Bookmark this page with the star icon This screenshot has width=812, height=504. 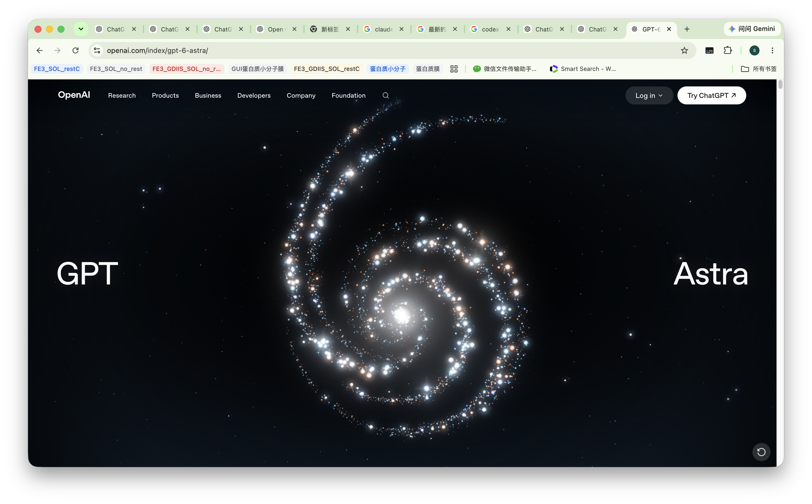(684, 50)
